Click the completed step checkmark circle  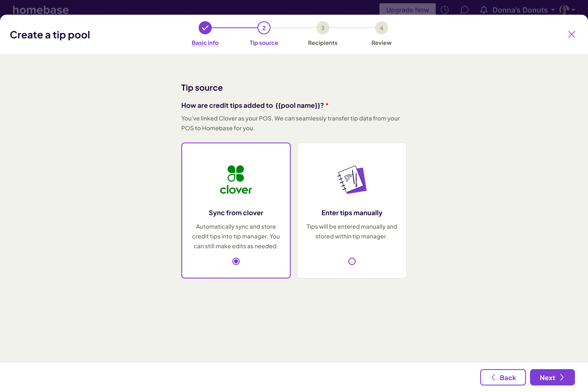pos(205,28)
